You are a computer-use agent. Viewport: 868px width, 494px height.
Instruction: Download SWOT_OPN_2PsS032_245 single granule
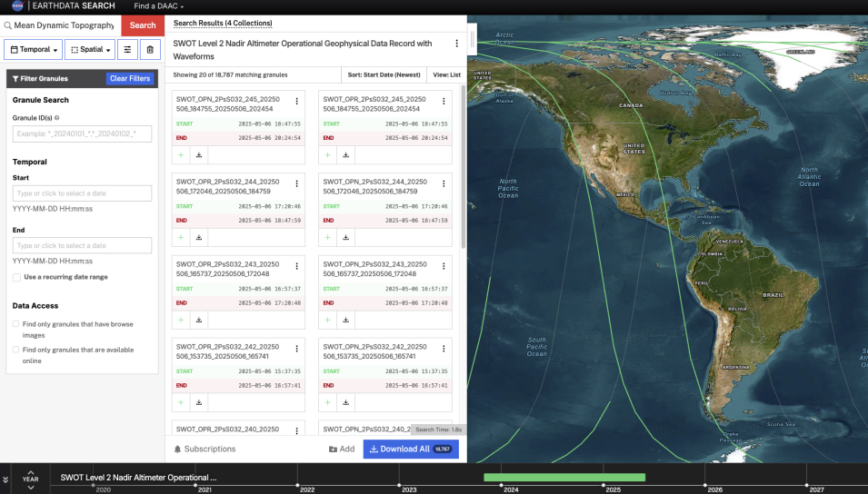346,155
